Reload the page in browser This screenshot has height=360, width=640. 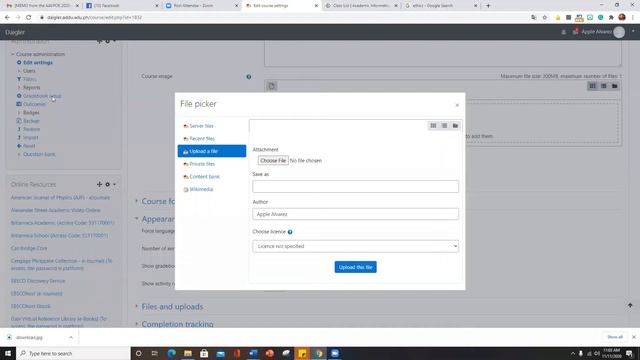(x=29, y=18)
